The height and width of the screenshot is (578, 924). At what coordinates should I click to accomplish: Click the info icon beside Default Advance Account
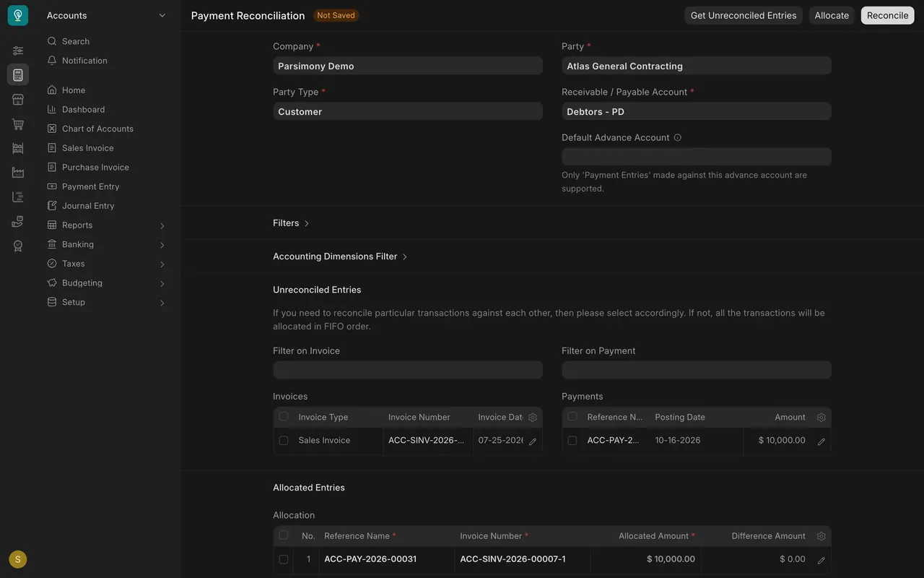677,137
